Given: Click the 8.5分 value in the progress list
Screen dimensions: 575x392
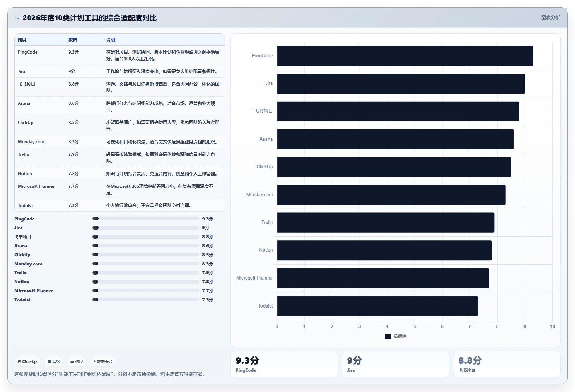Looking at the screenshot, I should 208,255.
